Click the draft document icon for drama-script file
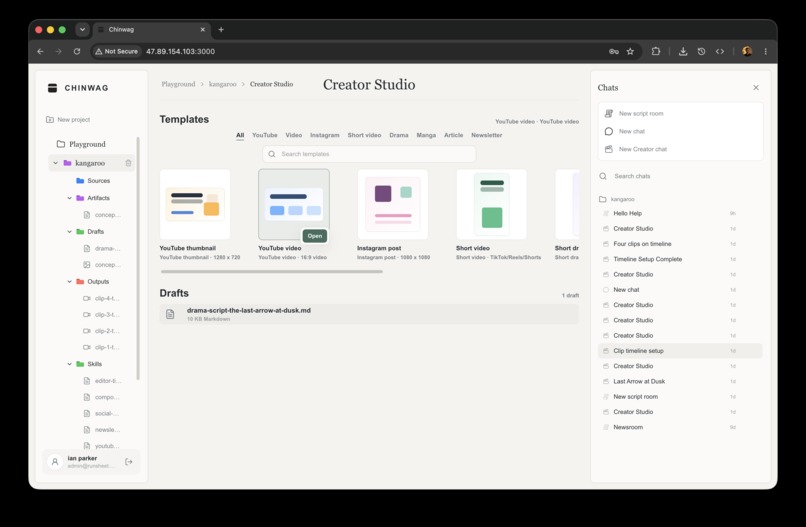 (x=170, y=314)
